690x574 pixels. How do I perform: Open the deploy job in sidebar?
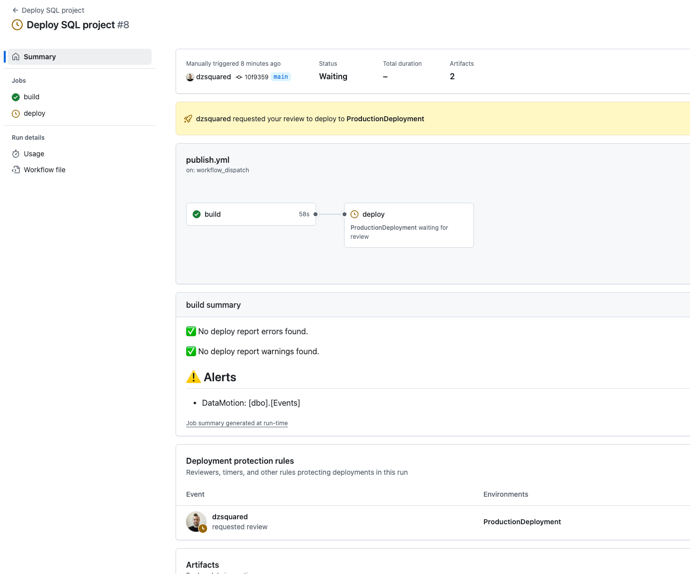point(34,114)
